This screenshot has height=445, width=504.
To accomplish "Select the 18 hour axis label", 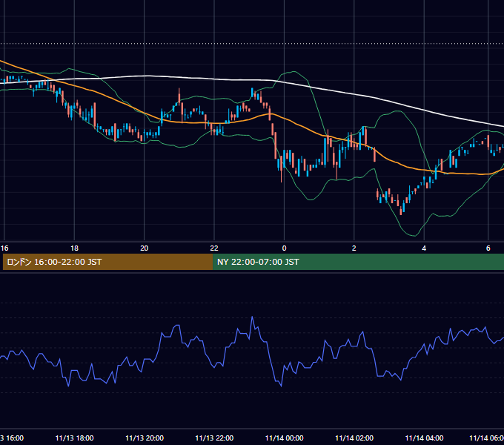I will [x=74, y=248].
